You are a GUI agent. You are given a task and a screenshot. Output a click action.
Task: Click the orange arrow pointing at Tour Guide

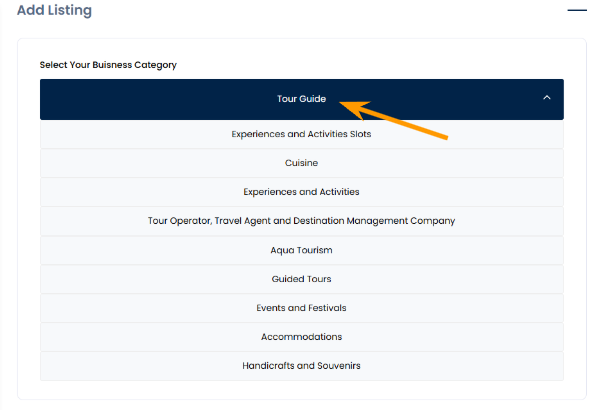[400, 119]
